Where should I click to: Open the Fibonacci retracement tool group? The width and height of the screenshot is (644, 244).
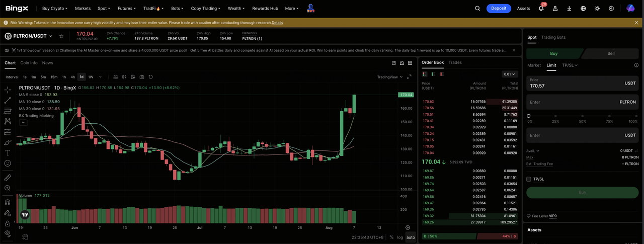(8, 111)
